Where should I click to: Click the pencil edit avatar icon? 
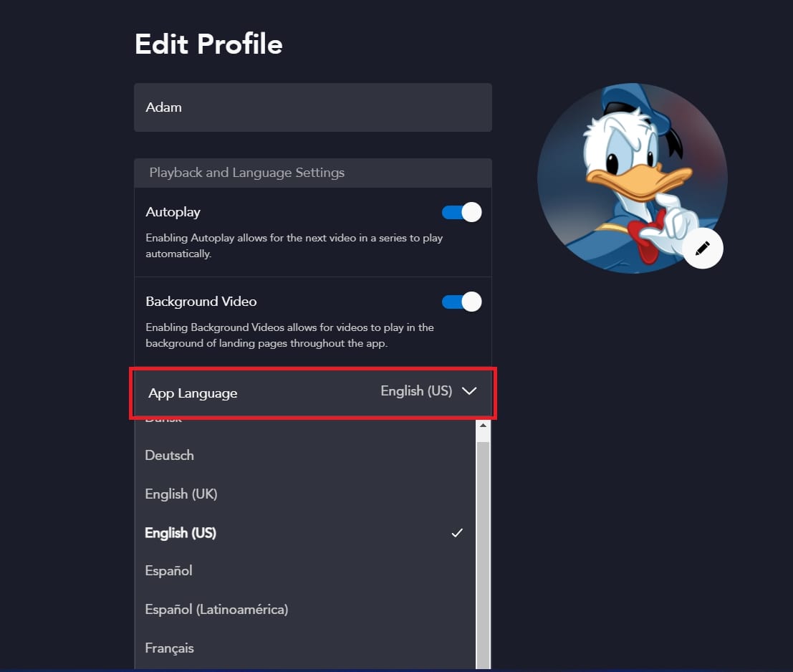tap(703, 248)
